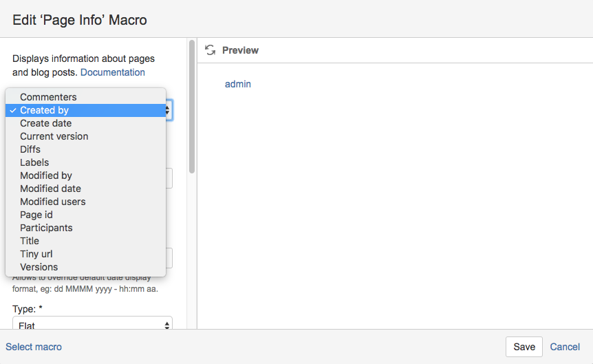Click the date format input field
This screenshot has height=364, width=593.
169,258
